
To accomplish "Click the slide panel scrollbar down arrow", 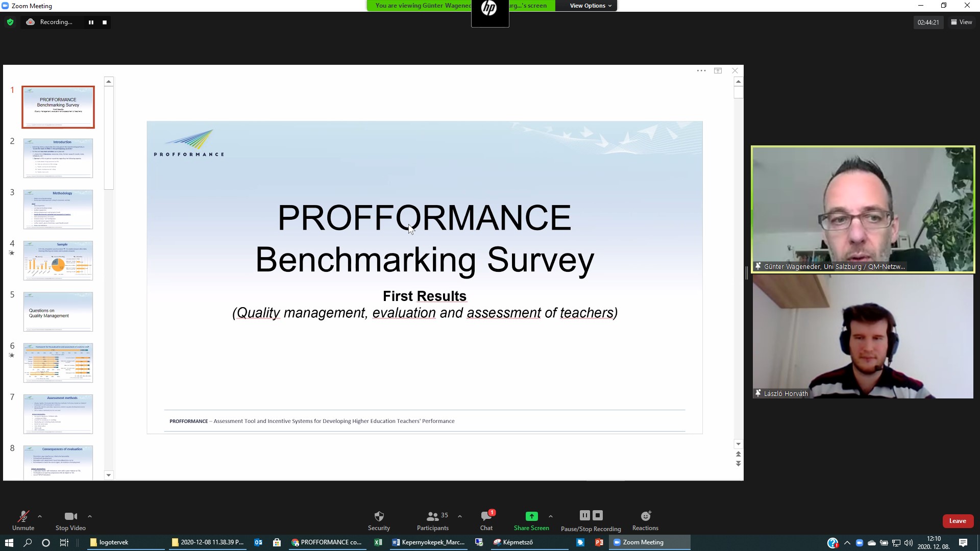I will click(109, 475).
